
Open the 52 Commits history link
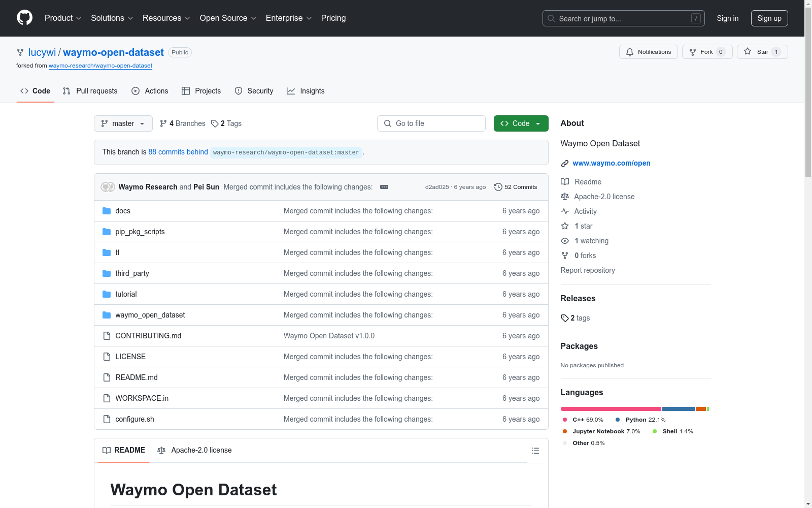[516, 187]
